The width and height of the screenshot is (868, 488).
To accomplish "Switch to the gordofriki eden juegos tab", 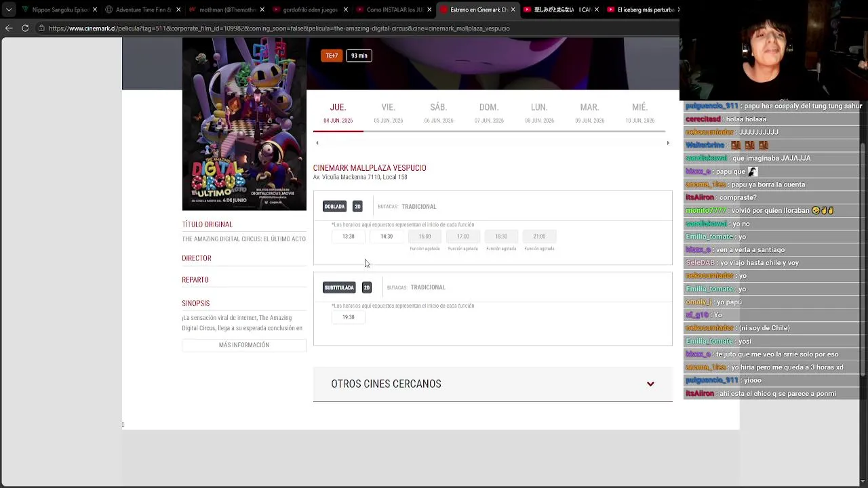I will [x=309, y=10].
